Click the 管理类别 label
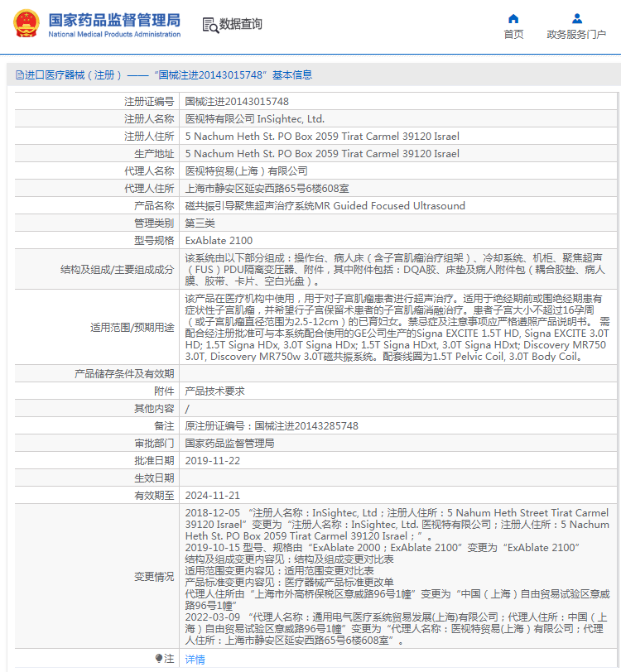 click(x=154, y=223)
